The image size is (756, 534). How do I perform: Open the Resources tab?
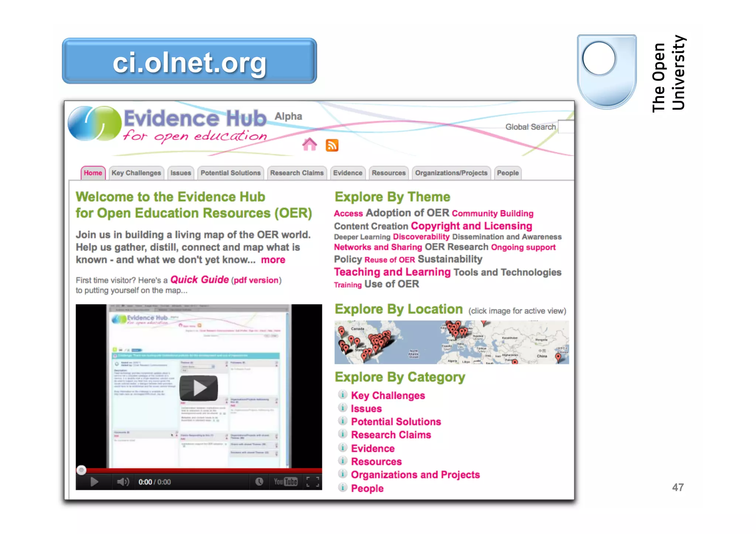coord(389,173)
